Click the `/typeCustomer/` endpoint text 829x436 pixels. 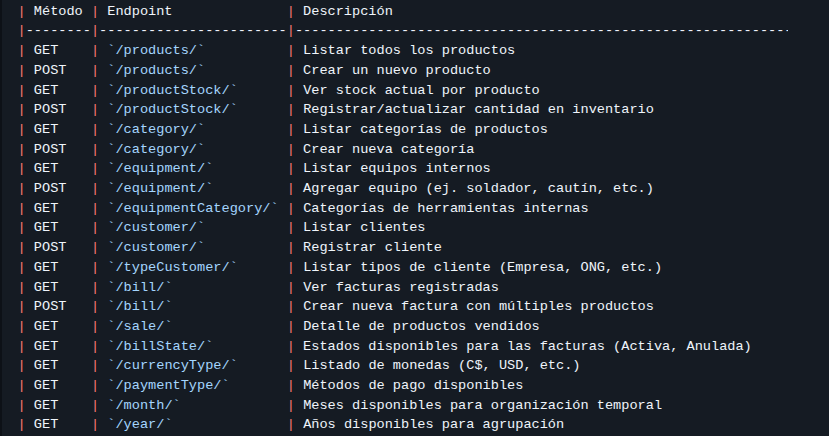click(173, 267)
